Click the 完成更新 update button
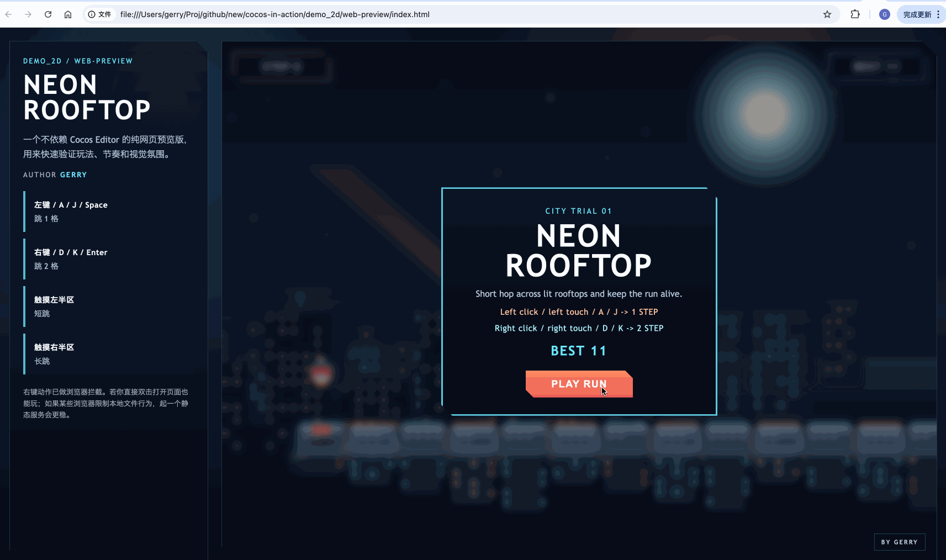This screenshot has height=560, width=946. pos(917,14)
